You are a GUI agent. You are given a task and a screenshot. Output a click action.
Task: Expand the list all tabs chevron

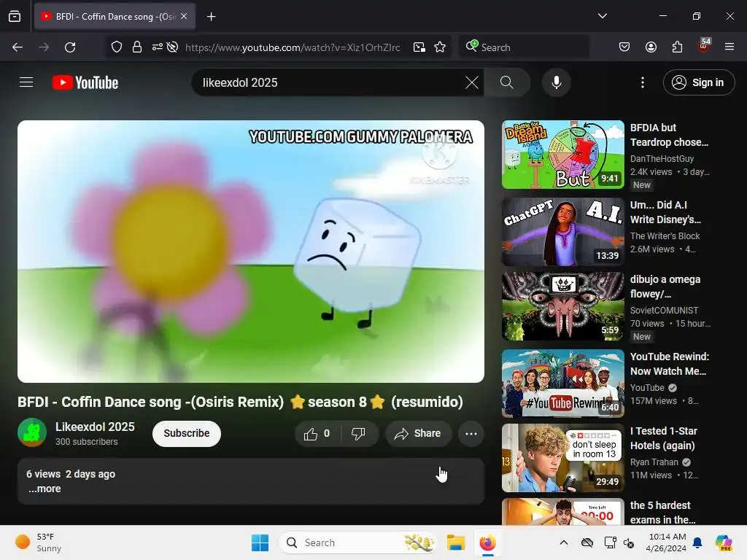click(602, 16)
